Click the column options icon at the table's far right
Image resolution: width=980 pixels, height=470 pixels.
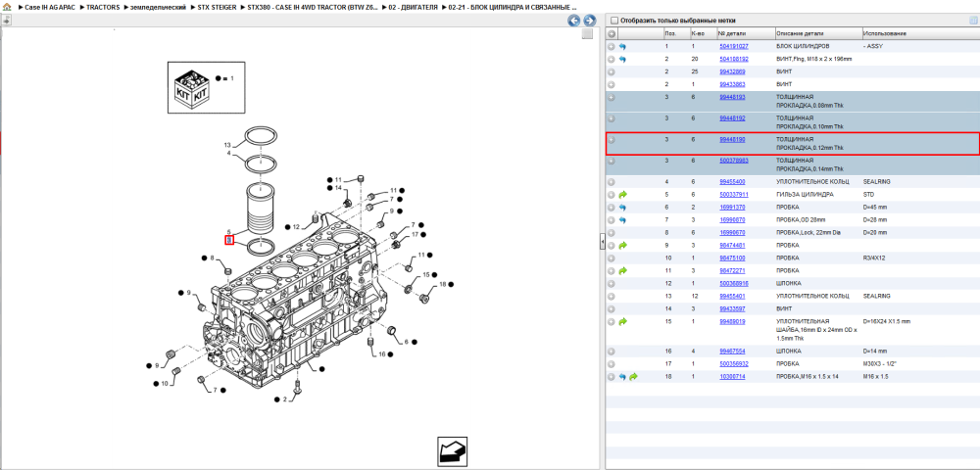point(972,21)
